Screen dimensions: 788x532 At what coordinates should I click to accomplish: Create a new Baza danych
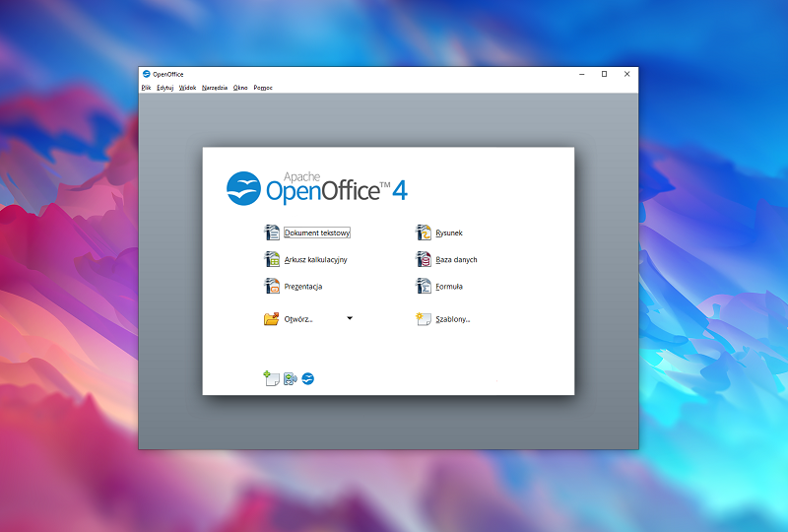point(456,259)
